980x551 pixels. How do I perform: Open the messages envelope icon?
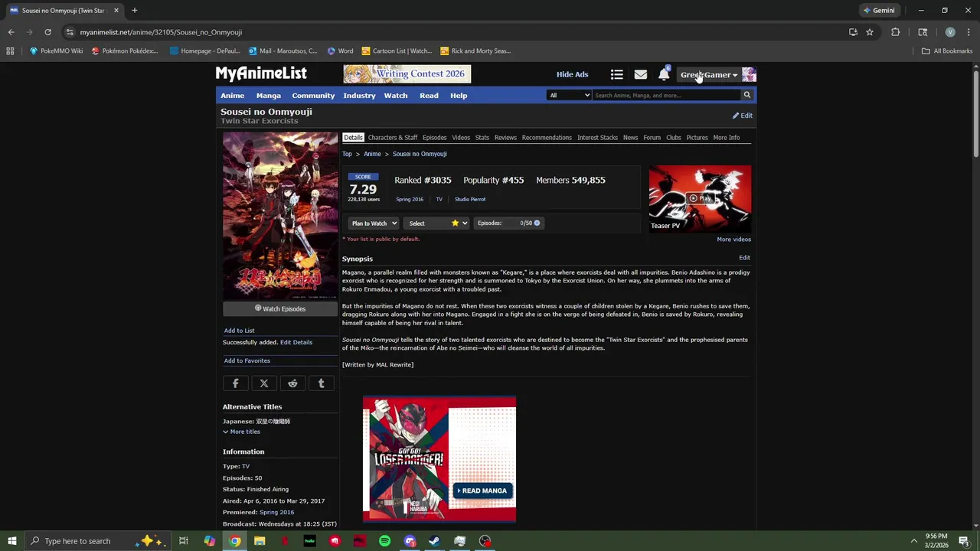(x=641, y=74)
